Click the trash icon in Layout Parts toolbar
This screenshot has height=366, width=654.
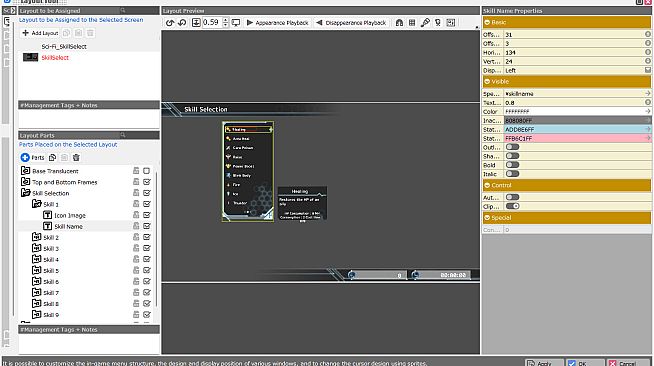76,157
